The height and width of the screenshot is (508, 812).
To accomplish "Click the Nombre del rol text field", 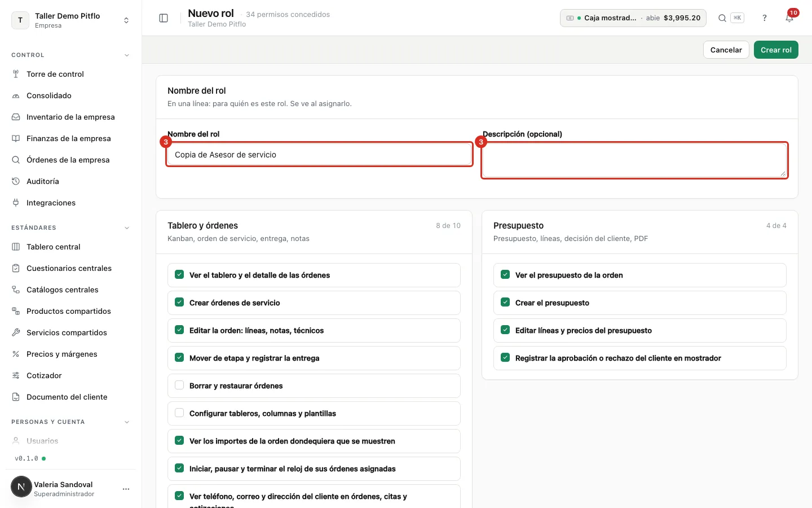I will click(x=319, y=155).
